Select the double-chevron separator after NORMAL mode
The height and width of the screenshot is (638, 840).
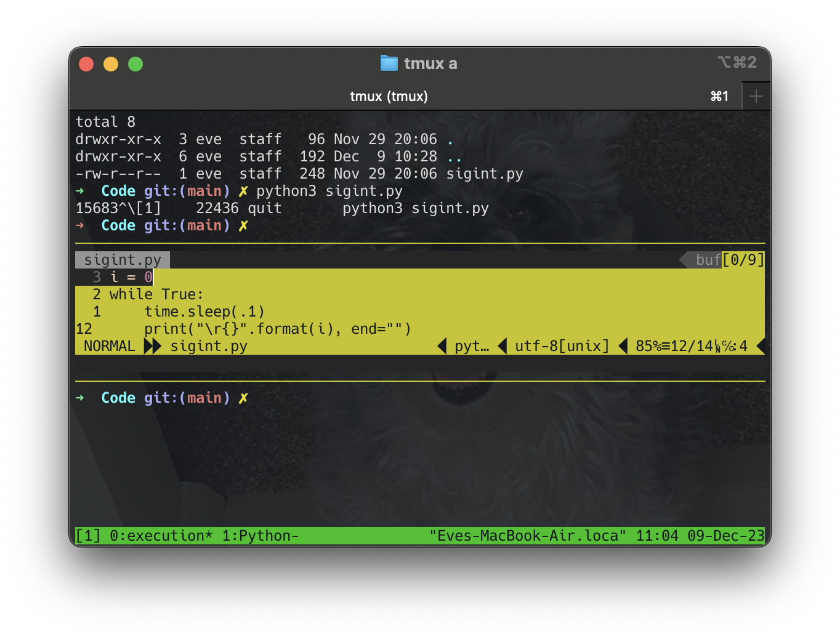(152, 346)
